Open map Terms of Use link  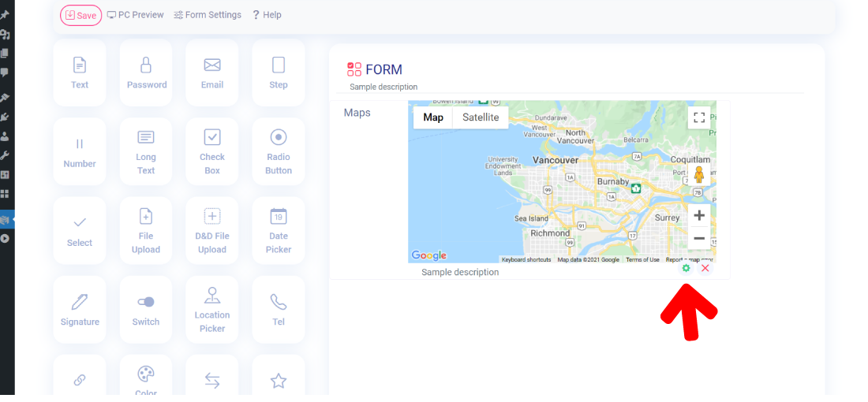(642, 260)
